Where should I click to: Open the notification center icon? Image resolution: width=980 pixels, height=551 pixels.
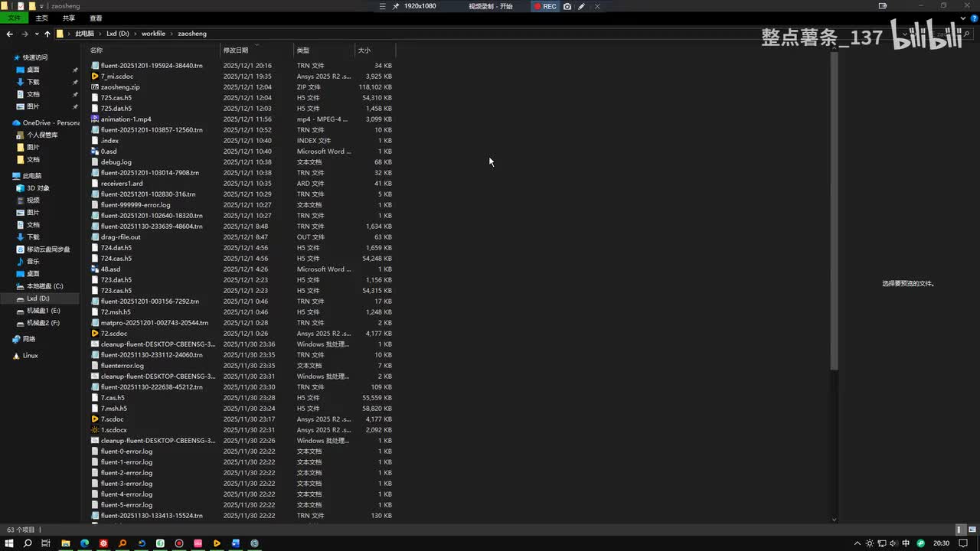[964, 543]
